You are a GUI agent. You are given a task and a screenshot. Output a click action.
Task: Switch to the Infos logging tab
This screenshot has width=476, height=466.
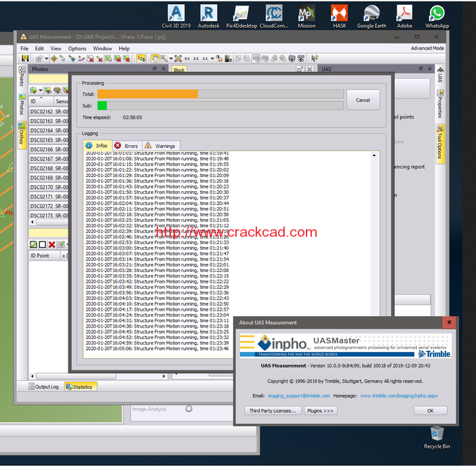tap(98, 146)
